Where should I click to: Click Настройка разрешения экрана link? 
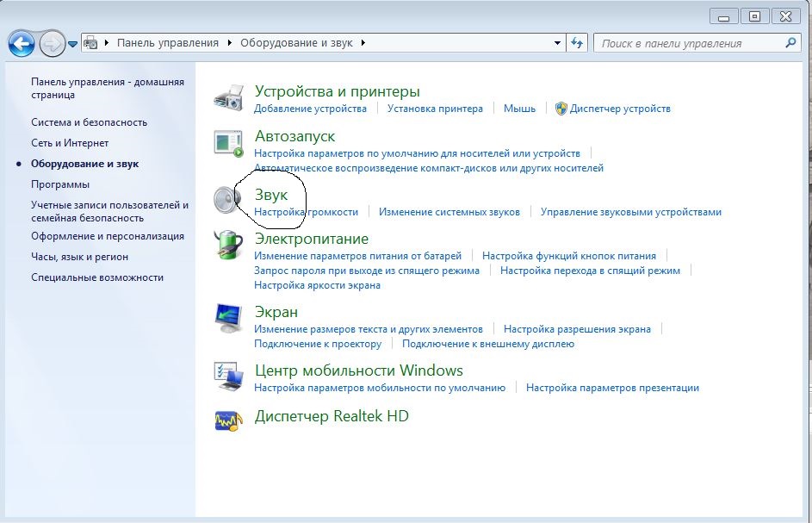click(x=578, y=329)
